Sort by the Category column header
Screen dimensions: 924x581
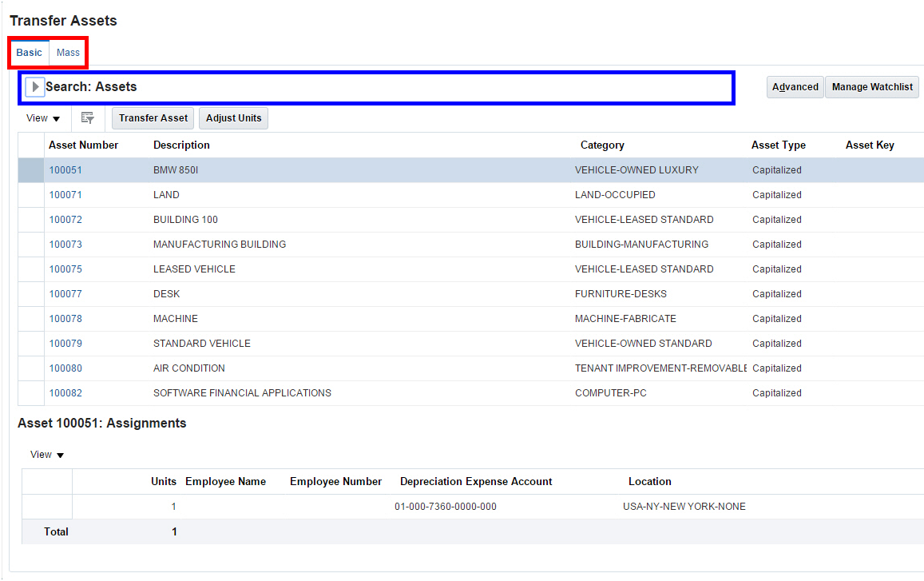(x=601, y=145)
